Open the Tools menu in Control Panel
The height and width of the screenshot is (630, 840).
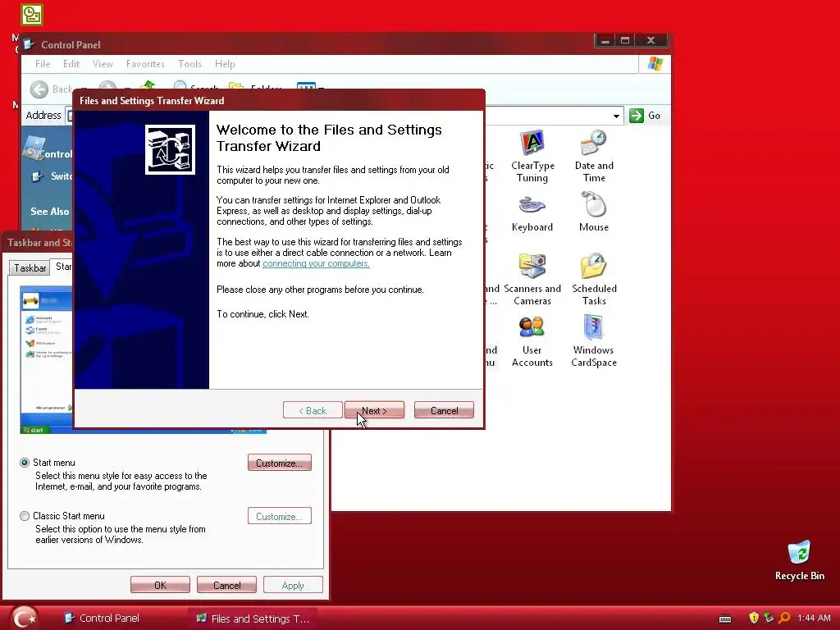click(189, 64)
